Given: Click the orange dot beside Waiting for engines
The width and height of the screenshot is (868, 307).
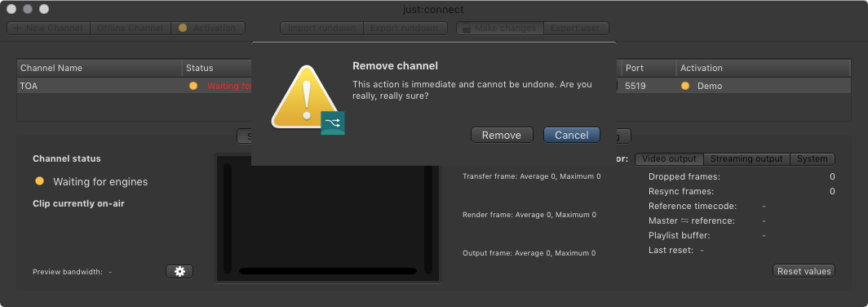Looking at the screenshot, I should (x=39, y=181).
